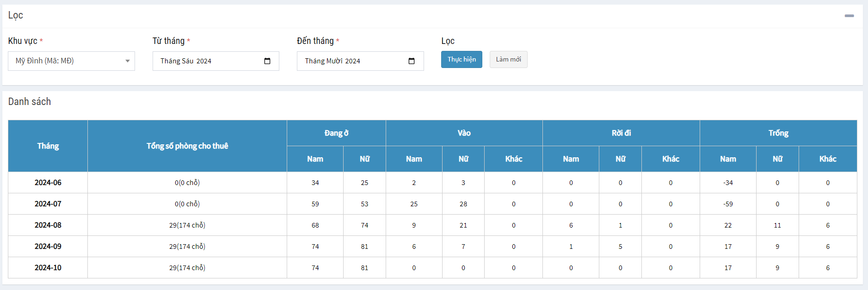
Task: Click Tổng số phòng cho thuê header
Action: pyautogui.click(x=187, y=146)
